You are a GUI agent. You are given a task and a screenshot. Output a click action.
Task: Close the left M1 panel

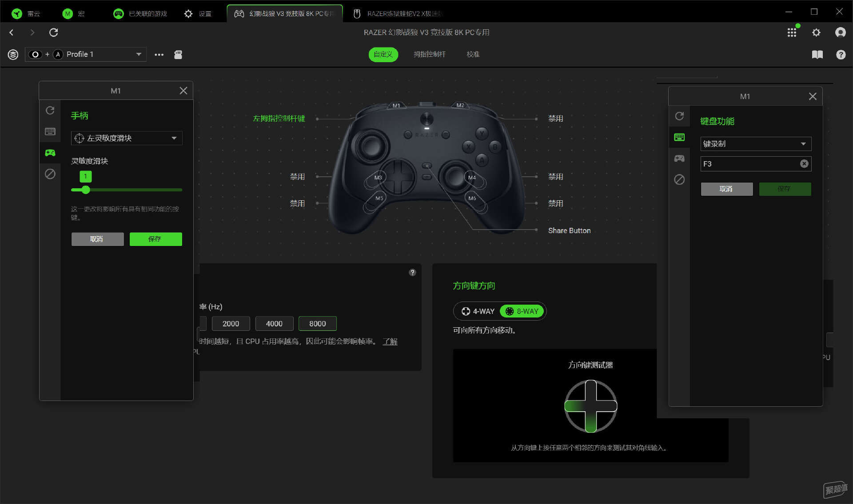pos(183,91)
